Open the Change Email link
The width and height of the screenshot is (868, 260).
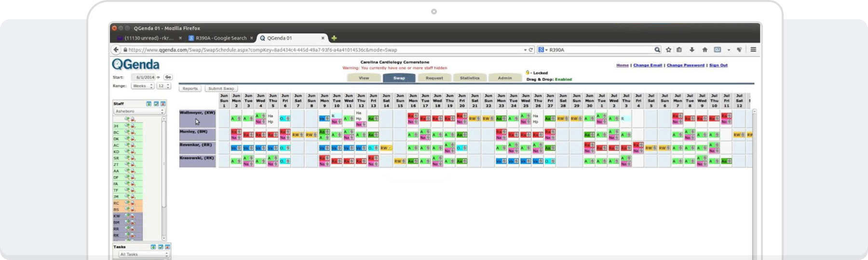(648, 65)
